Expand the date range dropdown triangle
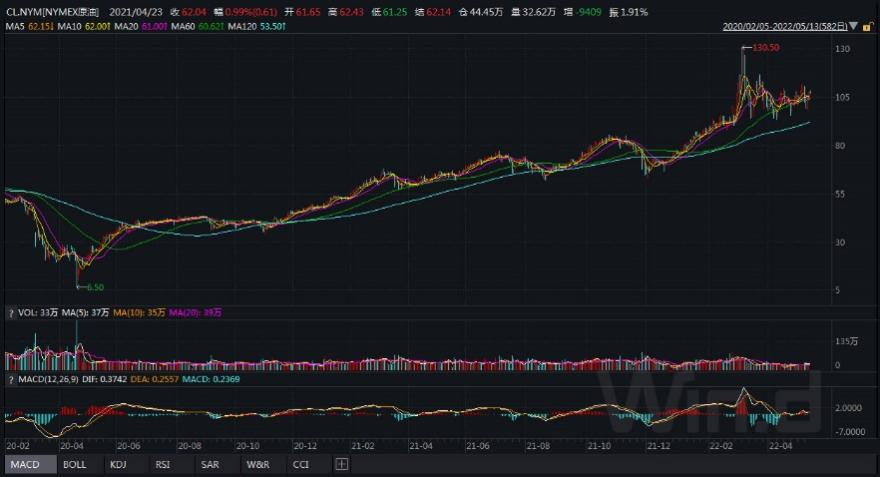The width and height of the screenshot is (880, 477). point(854,26)
